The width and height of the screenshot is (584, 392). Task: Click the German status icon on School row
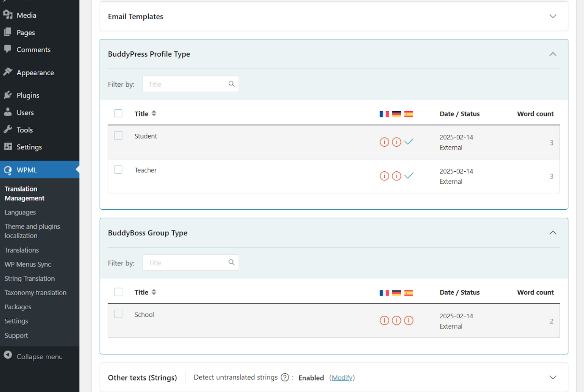397,320
